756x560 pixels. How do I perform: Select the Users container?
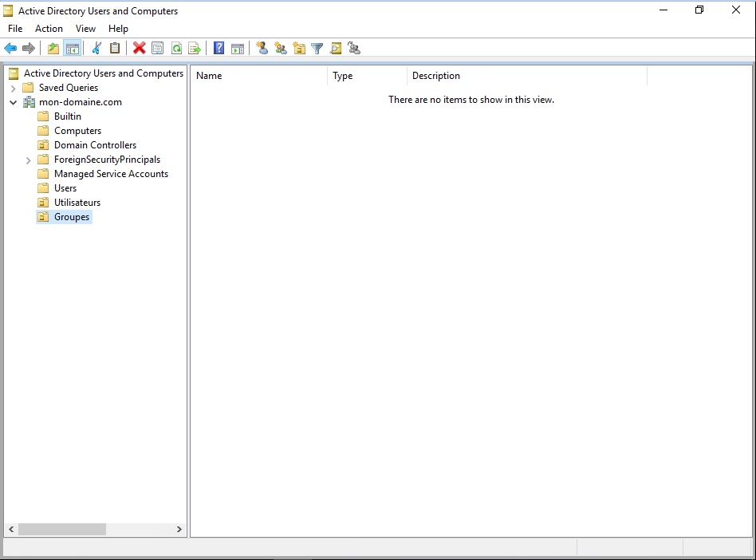(65, 188)
